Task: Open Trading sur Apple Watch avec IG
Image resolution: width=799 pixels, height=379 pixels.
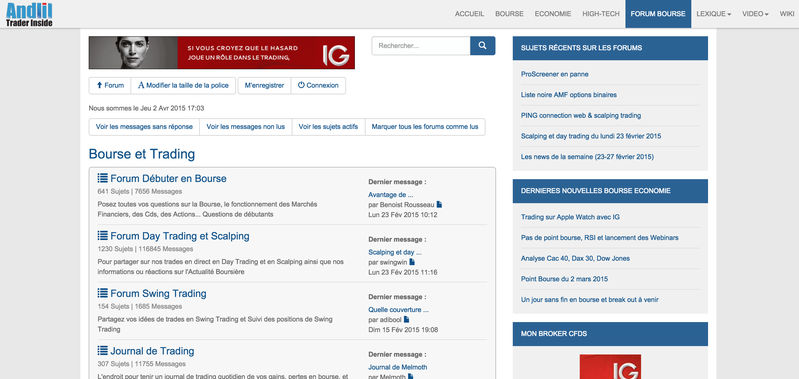Action: (x=570, y=217)
